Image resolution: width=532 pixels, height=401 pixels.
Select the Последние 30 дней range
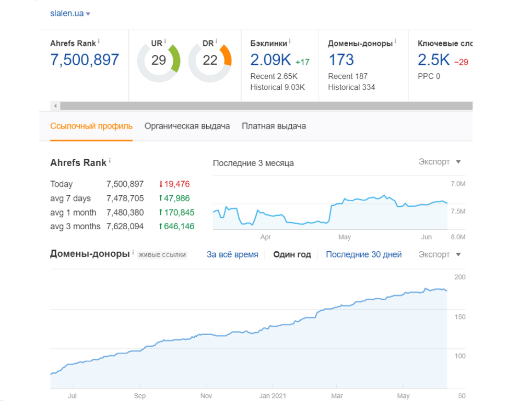(364, 254)
